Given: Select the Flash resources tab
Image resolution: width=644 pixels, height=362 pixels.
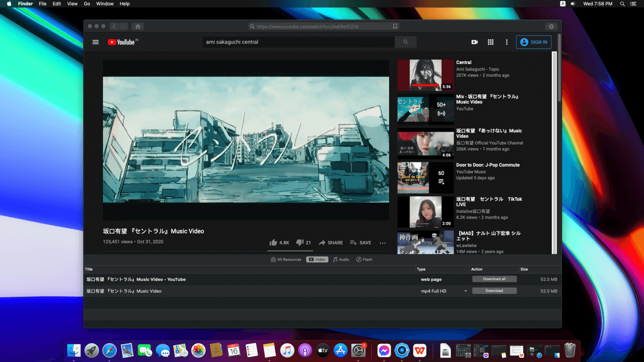Looking at the screenshot, I should (x=364, y=259).
